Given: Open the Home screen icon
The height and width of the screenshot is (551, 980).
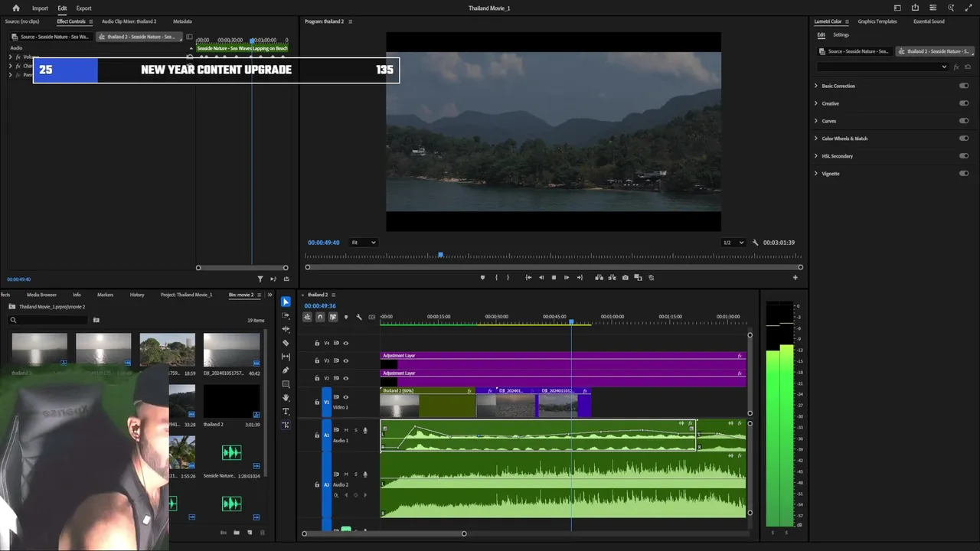Looking at the screenshot, I should pos(16,8).
